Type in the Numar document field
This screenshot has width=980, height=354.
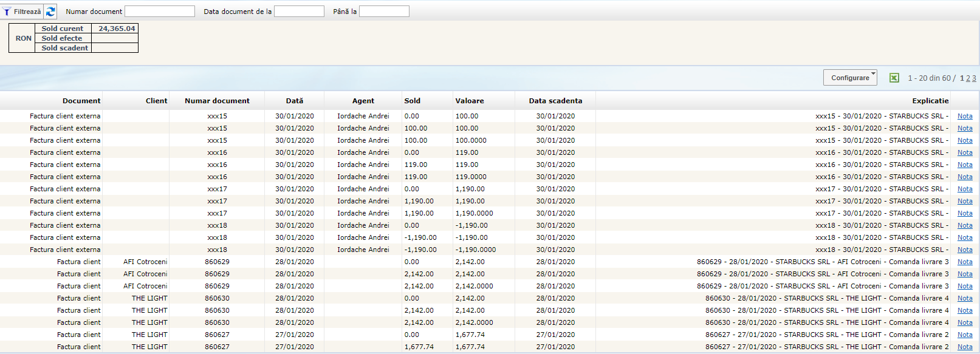(x=160, y=12)
